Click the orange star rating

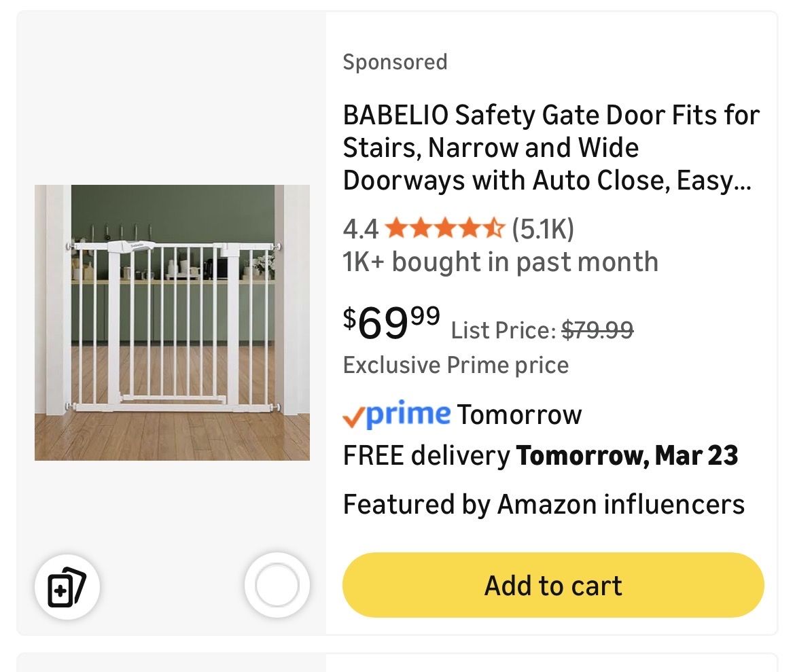[444, 230]
